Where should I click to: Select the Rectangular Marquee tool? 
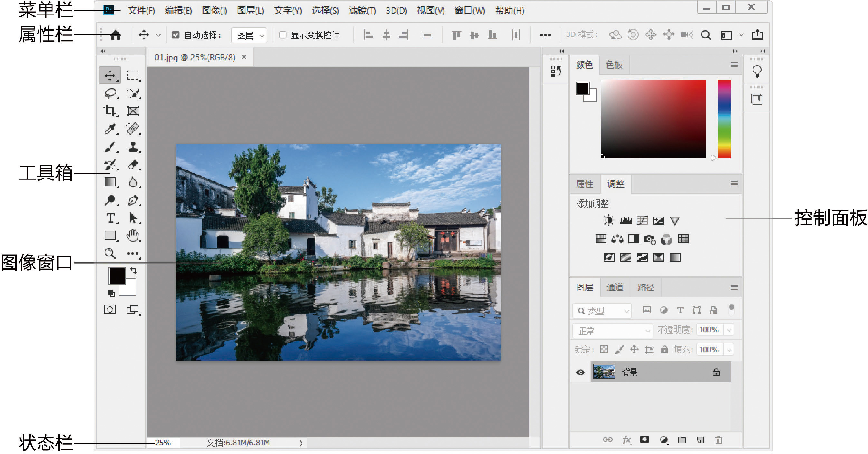pos(133,75)
